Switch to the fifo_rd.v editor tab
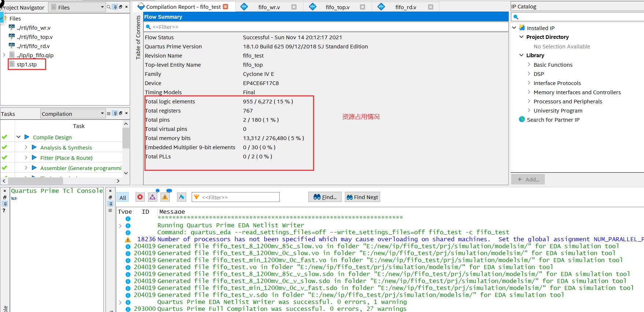The height and width of the screenshot is (312, 644). tap(406, 7)
